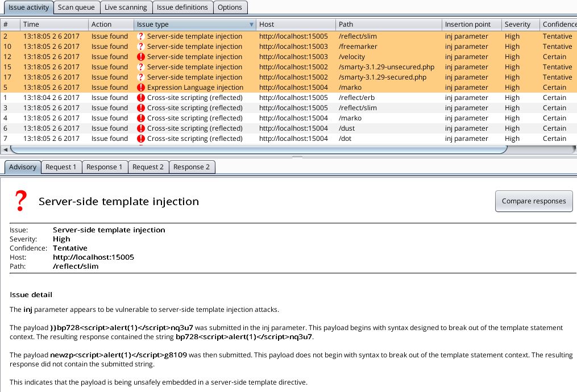Select the /marko Cross-site scripting row
The image size is (577, 392).
point(194,118)
